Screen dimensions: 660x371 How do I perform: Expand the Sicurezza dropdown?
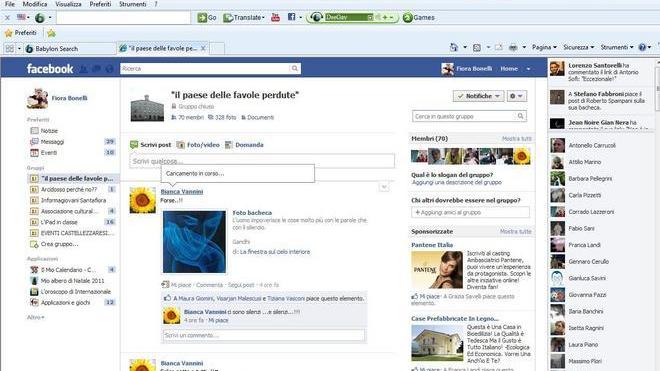(x=579, y=48)
